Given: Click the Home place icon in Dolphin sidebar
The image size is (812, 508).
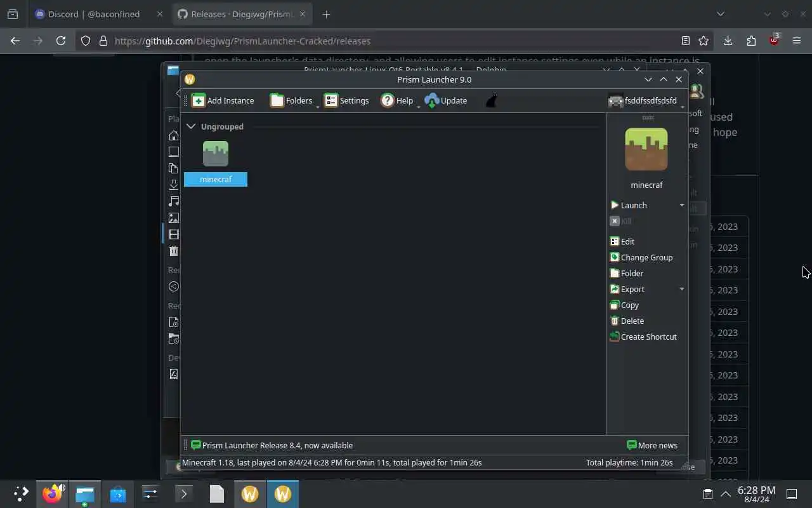Looking at the screenshot, I should 174,135.
